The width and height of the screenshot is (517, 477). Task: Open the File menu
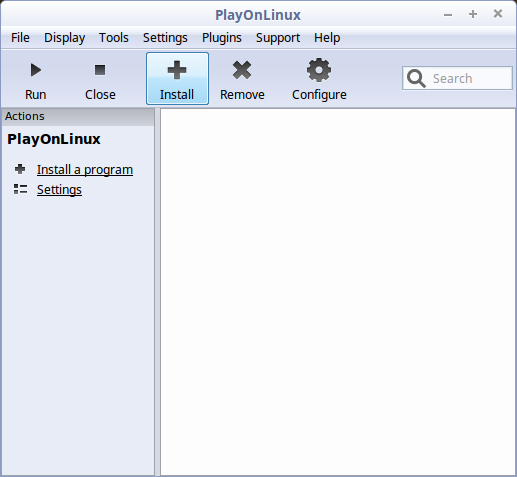pyautogui.click(x=20, y=38)
